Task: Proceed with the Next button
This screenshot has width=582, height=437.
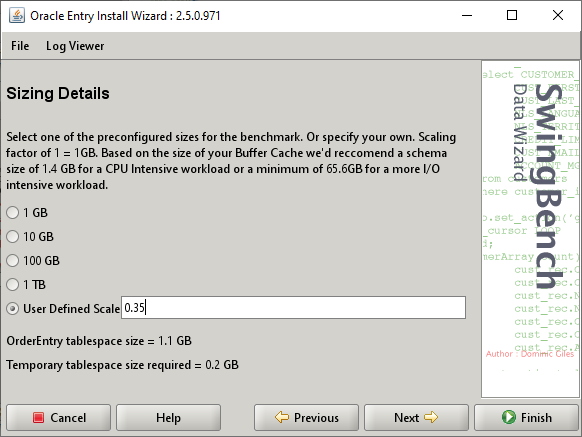Action: [x=416, y=418]
